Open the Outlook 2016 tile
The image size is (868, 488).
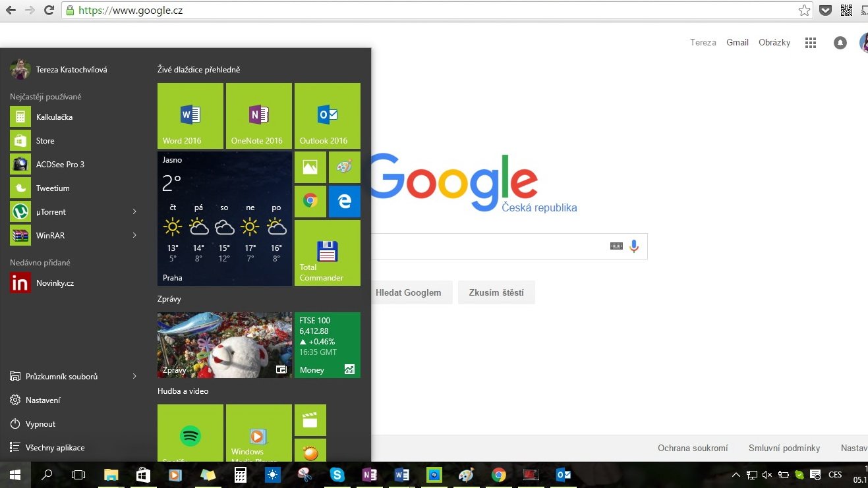328,116
